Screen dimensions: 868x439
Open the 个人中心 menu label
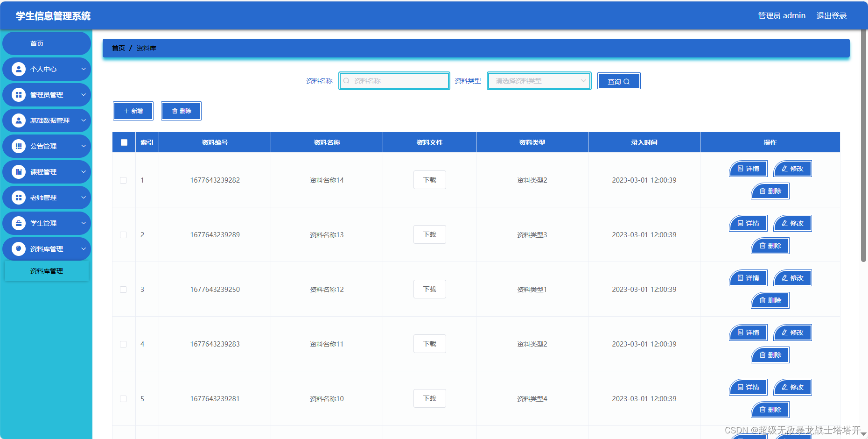[x=43, y=69]
